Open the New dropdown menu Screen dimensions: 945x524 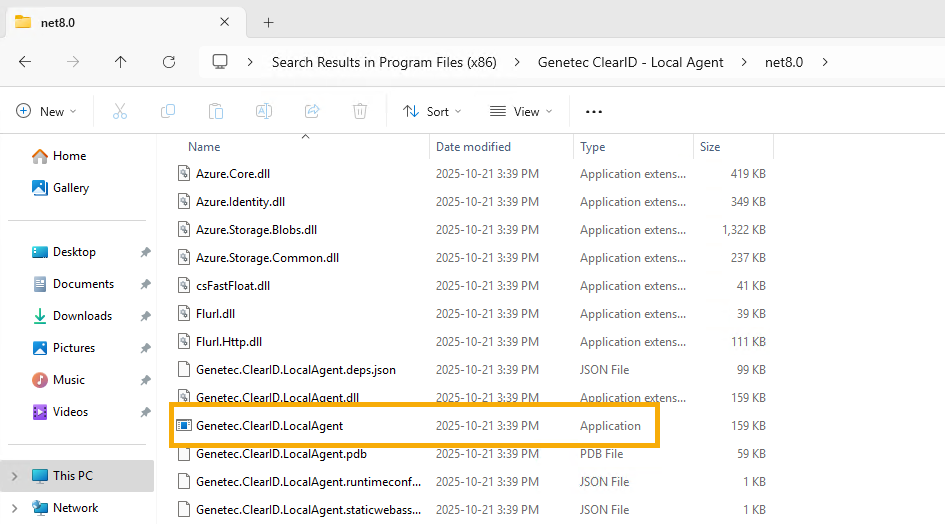coord(46,112)
